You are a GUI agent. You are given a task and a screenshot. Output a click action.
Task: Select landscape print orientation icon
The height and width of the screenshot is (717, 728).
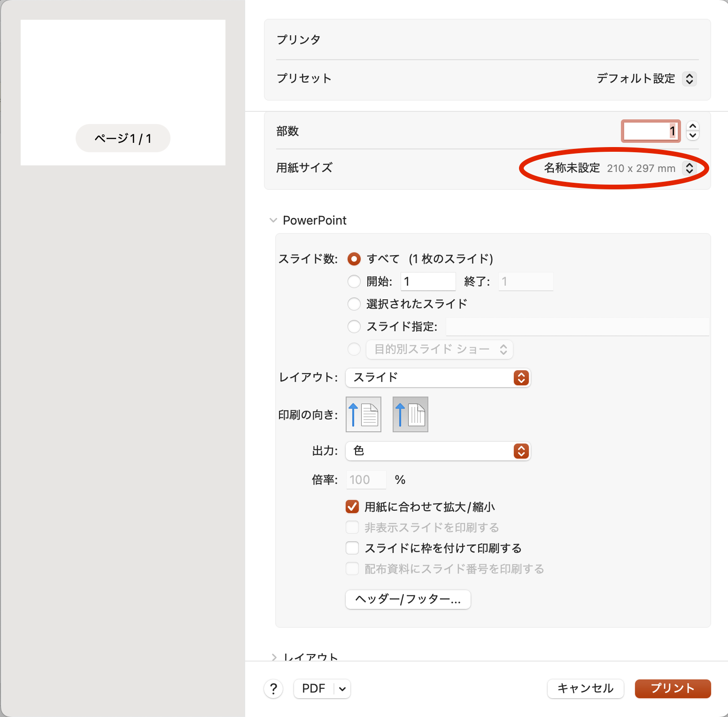[410, 414]
